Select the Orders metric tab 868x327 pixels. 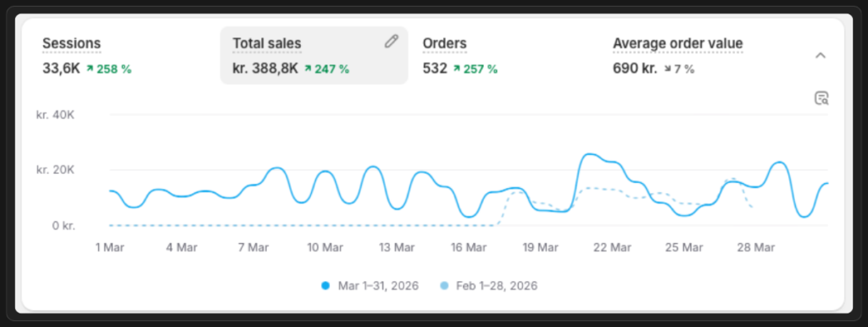coord(505,55)
